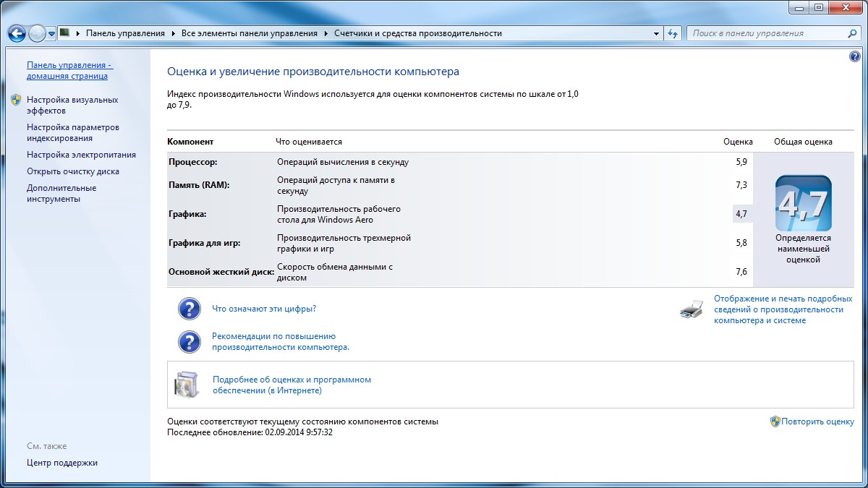Click the 'Память (RAM):' row label
The width and height of the screenshot is (868, 488).
(x=198, y=185)
